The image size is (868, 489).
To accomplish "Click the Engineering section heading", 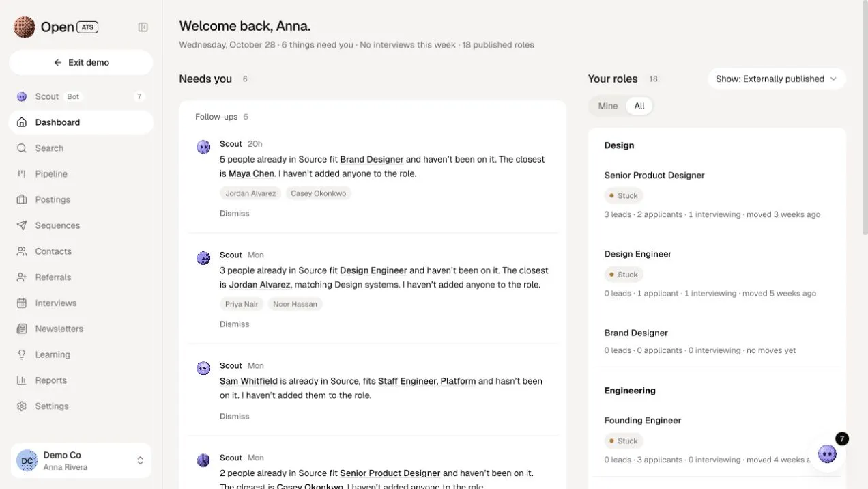I will [x=630, y=391].
